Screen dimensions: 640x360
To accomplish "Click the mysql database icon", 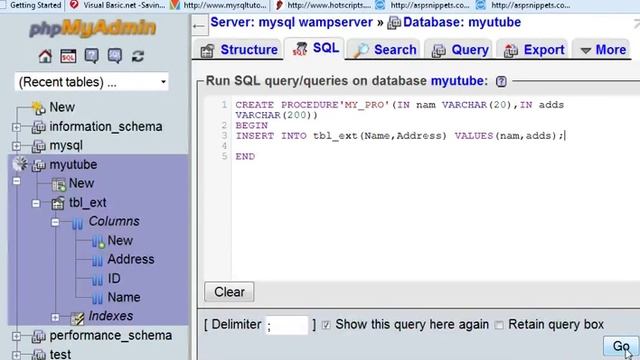I will (x=39, y=146).
